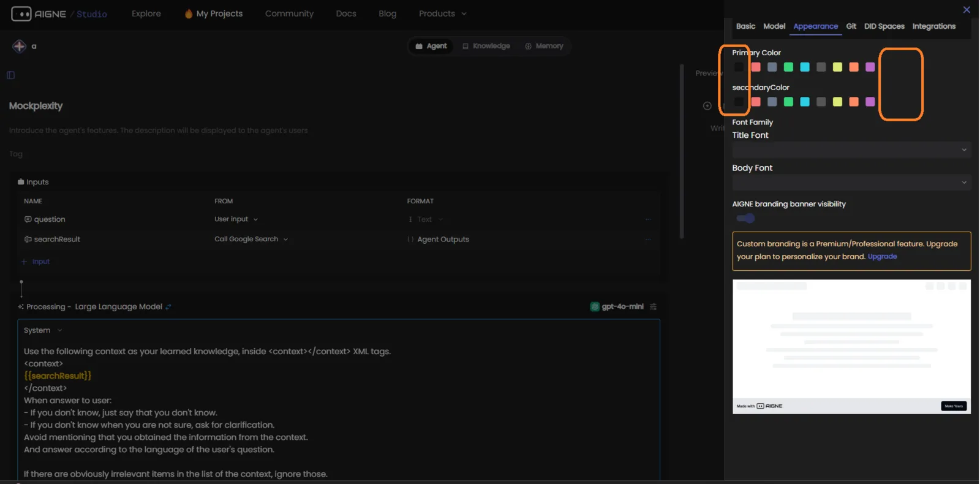Viewport: 980px width, 484px height.
Task: Switch to the Memory tab
Action: pyautogui.click(x=544, y=46)
